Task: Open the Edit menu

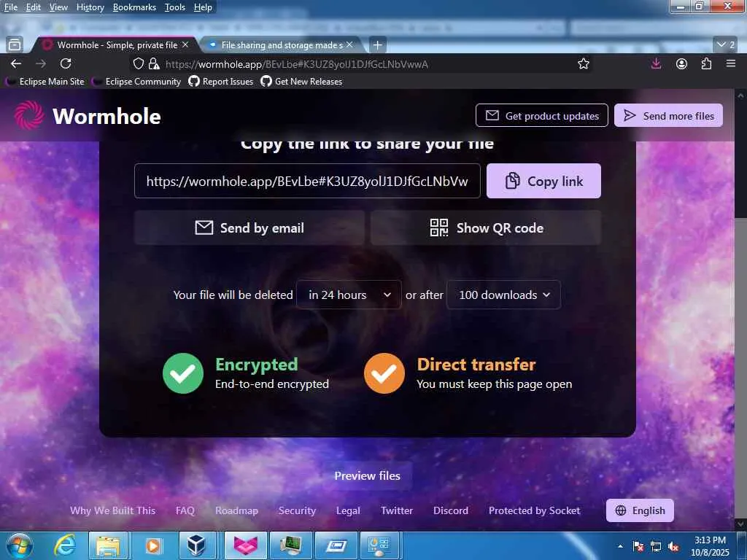Action: click(33, 7)
